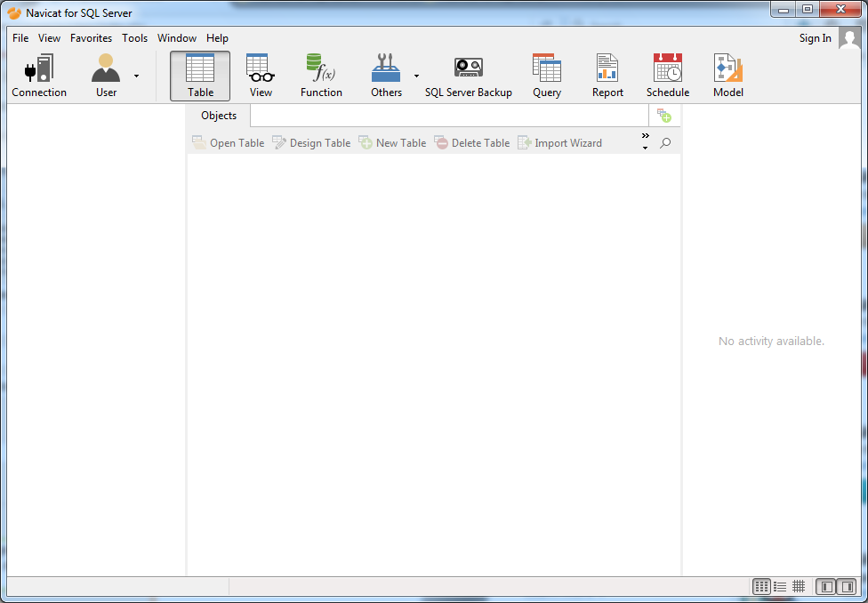Click the add new tab icon beside Objects

[664, 116]
